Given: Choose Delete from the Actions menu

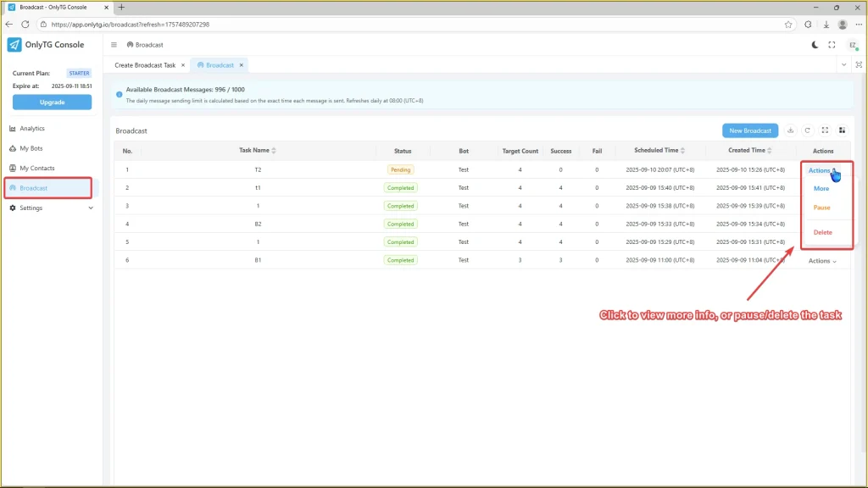Looking at the screenshot, I should coord(822,232).
